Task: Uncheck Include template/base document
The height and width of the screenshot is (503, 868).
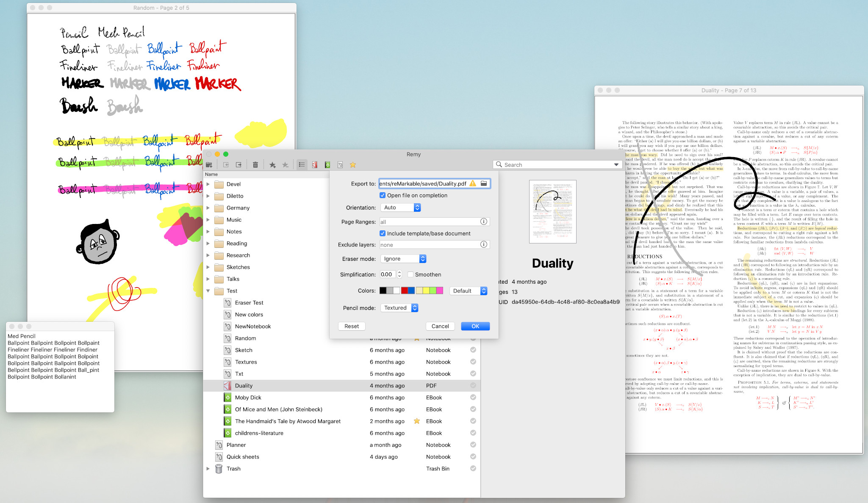Action: point(383,233)
